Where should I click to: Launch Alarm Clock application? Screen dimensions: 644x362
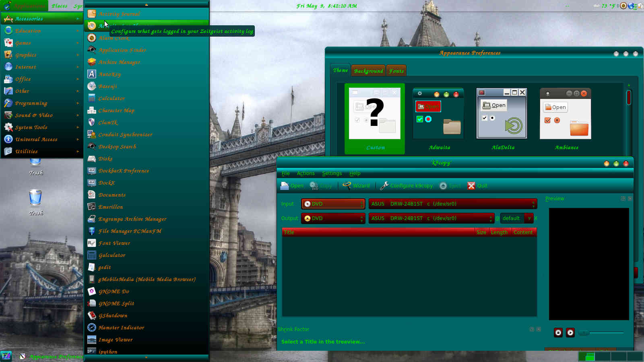pyautogui.click(x=147, y=38)
